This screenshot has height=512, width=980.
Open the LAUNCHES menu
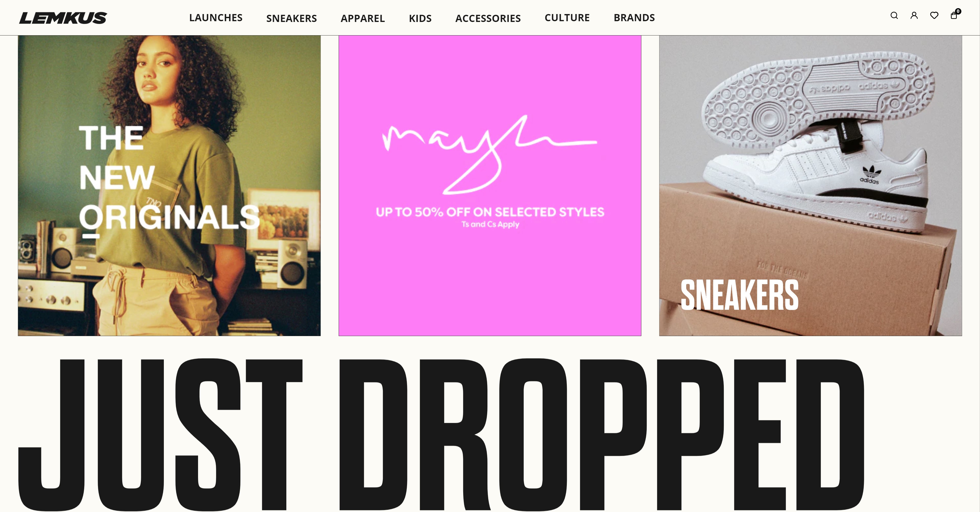(216, 18)
